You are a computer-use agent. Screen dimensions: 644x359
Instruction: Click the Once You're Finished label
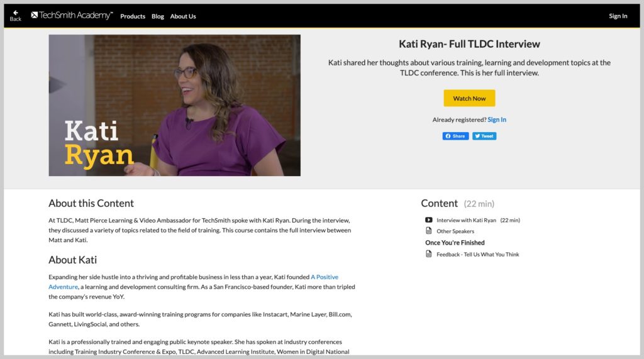click(455, 243)
